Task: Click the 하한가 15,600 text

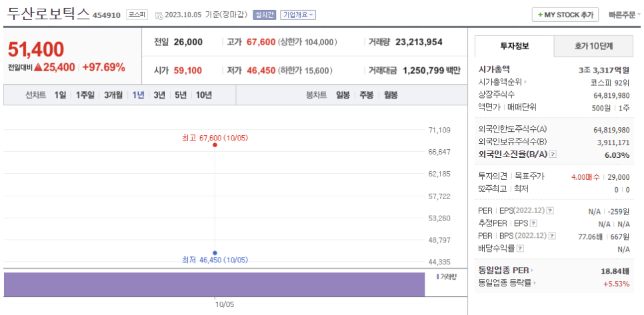Action: pos(305,71)
